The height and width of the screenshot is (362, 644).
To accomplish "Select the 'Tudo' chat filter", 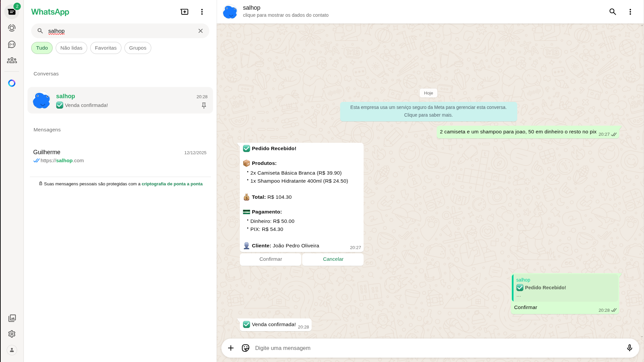I will point(42,48).
